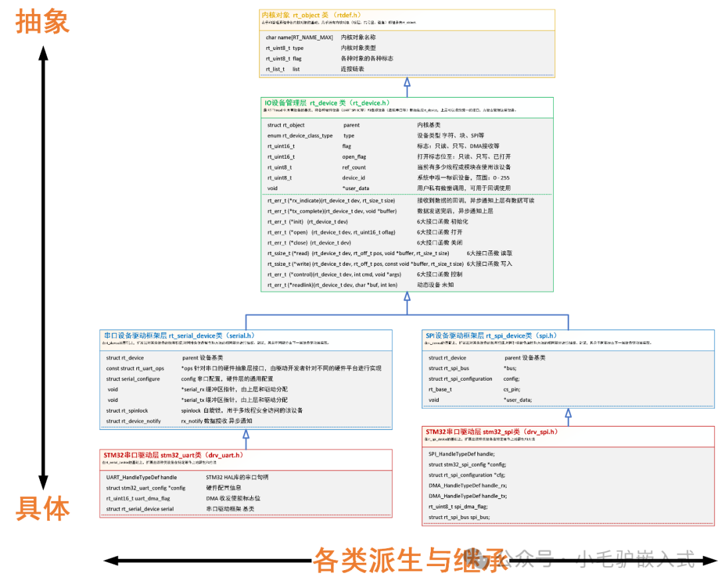Image resolution: width=718 pixels, height=588 pixels.
Task: Select the "rt_err_t (*readlink)" function row
Action: pyautogui.click(x=332, y=284)
